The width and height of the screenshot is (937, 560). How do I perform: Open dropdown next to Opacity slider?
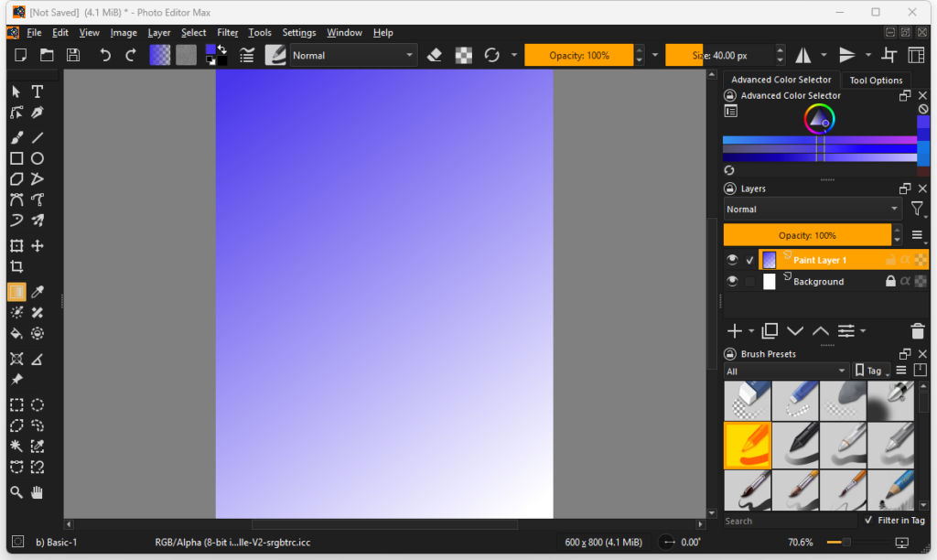pos(655,56)
